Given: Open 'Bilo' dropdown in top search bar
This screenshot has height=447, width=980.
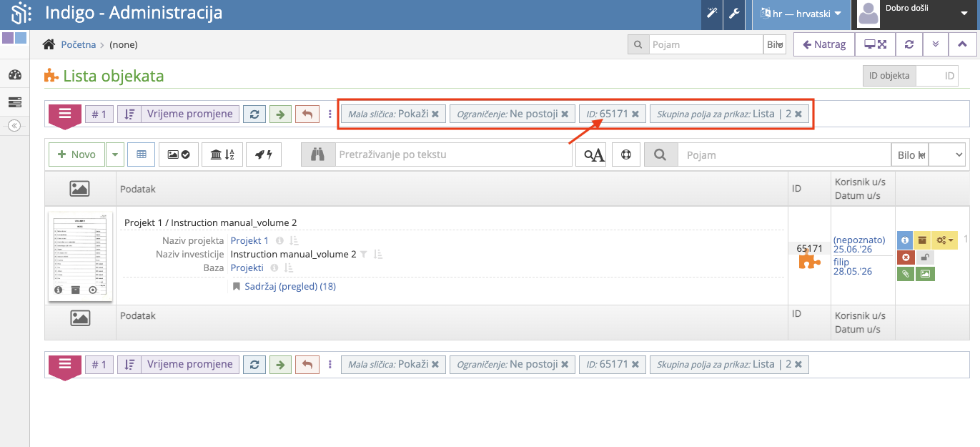Looking at the screenshot, I should (x=775, y=44).
